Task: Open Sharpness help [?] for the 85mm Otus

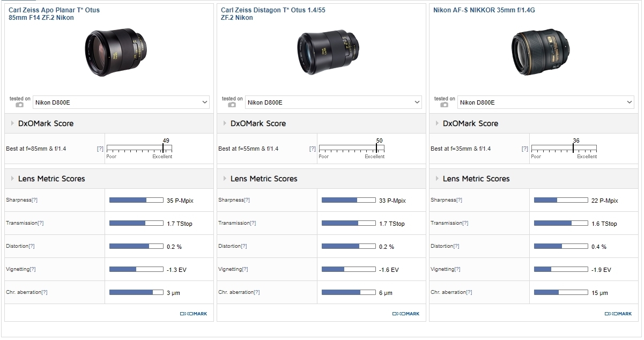Action: click(34, 200)
